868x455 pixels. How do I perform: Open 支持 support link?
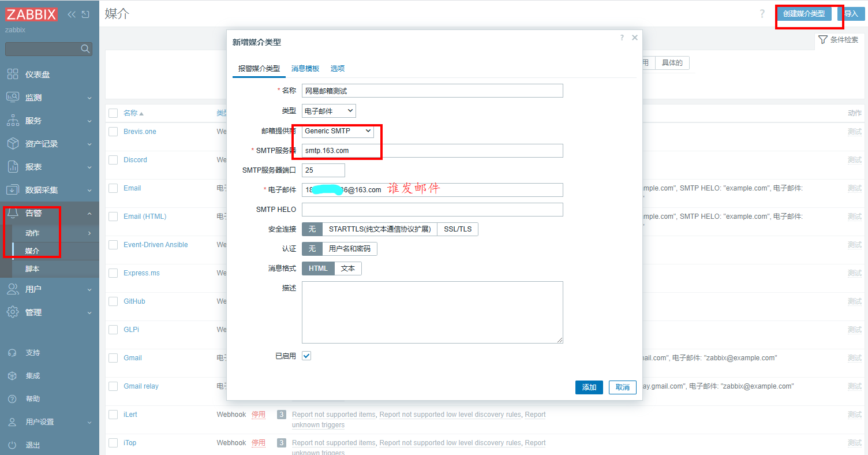(x=49, y=353)
